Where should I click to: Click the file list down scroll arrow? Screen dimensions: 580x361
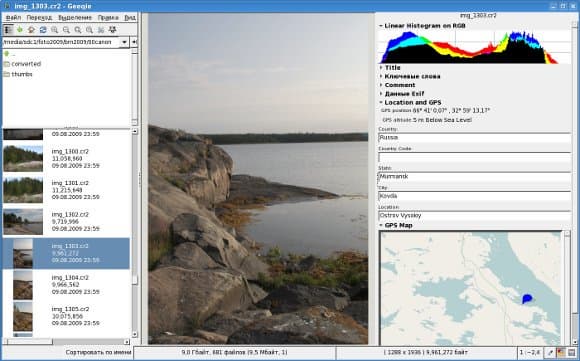pyautogui.click(x=135, y=334)
